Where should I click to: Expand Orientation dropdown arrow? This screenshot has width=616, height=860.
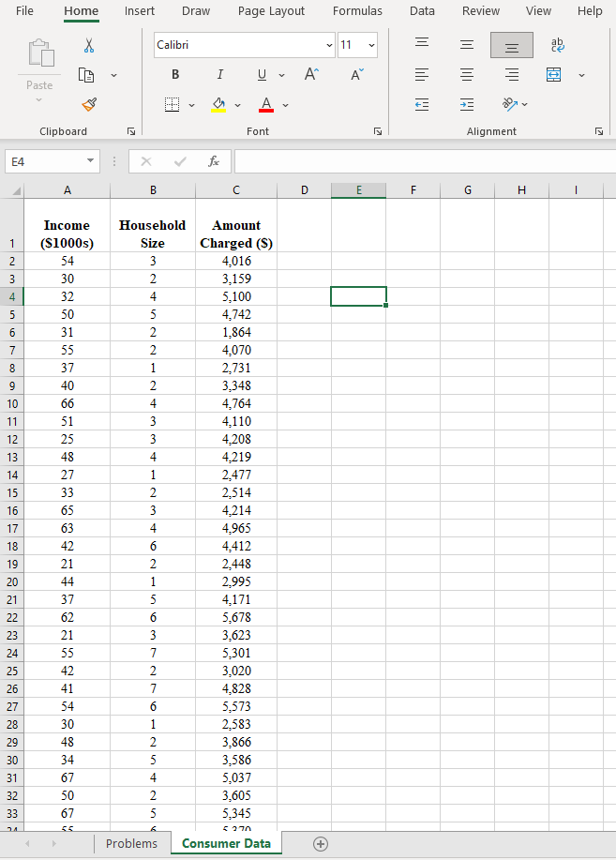click(525, 104)
